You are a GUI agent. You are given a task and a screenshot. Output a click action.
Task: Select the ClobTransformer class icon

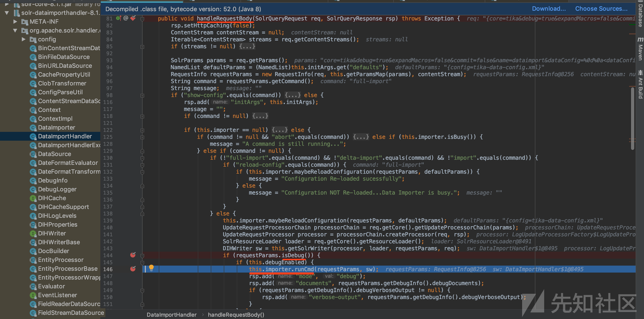pyautogui.click(x=33, y=84)
